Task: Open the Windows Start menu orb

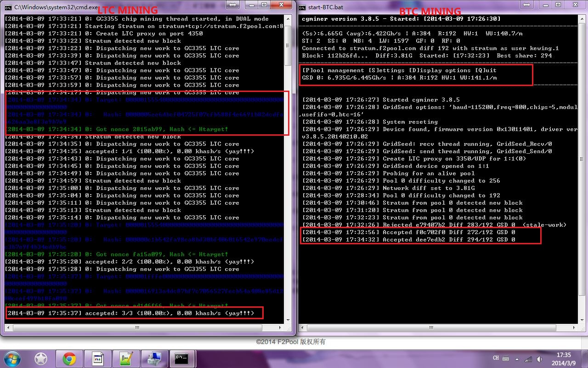Action: point(11,358)
